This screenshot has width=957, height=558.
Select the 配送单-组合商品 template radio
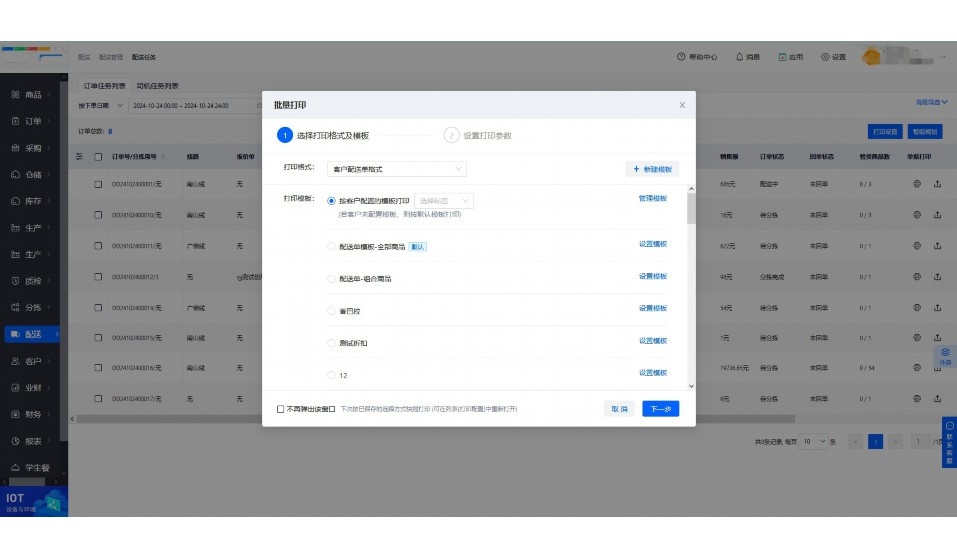tap(332, 278)
